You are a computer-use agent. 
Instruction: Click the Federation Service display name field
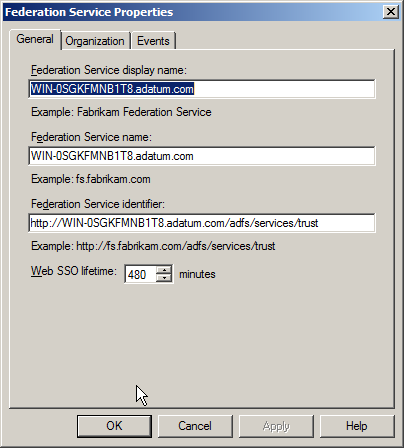coord(202,89)
